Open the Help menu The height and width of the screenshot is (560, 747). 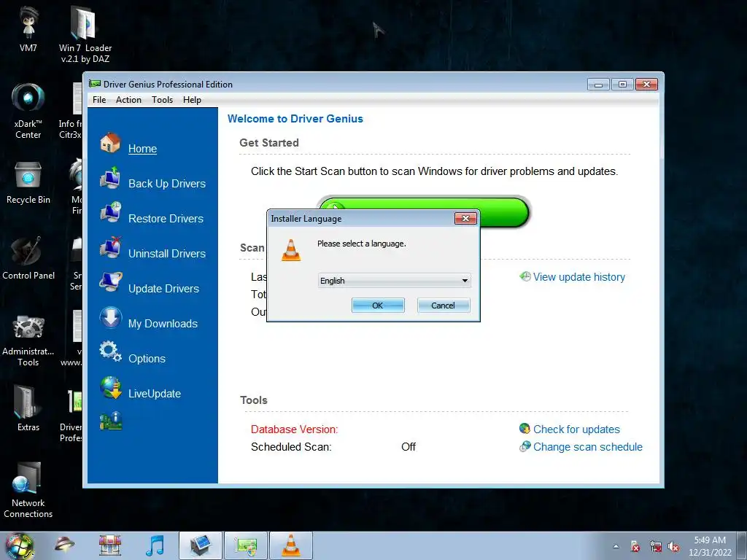coord(192,99)
